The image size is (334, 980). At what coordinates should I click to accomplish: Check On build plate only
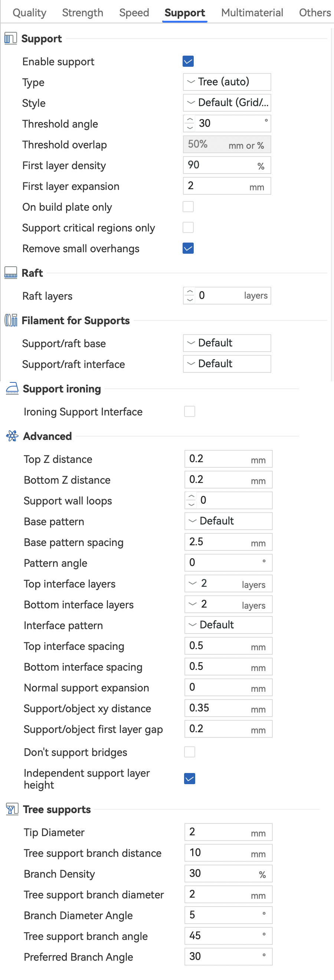[x=188, y=207]
